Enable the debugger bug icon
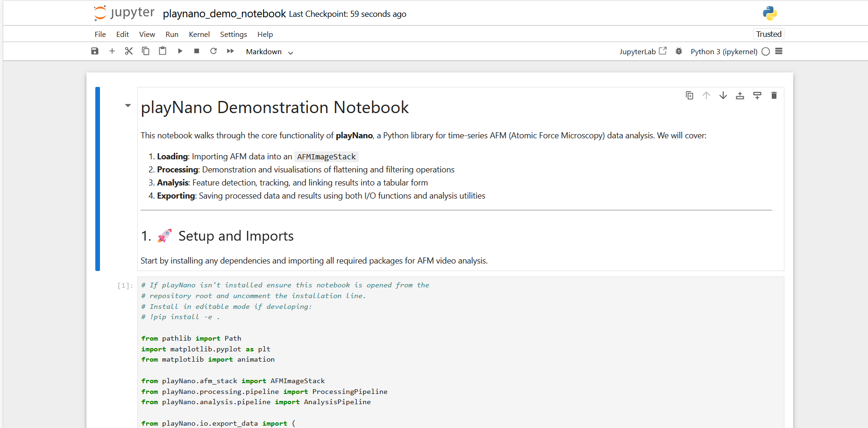 (679, 51)
